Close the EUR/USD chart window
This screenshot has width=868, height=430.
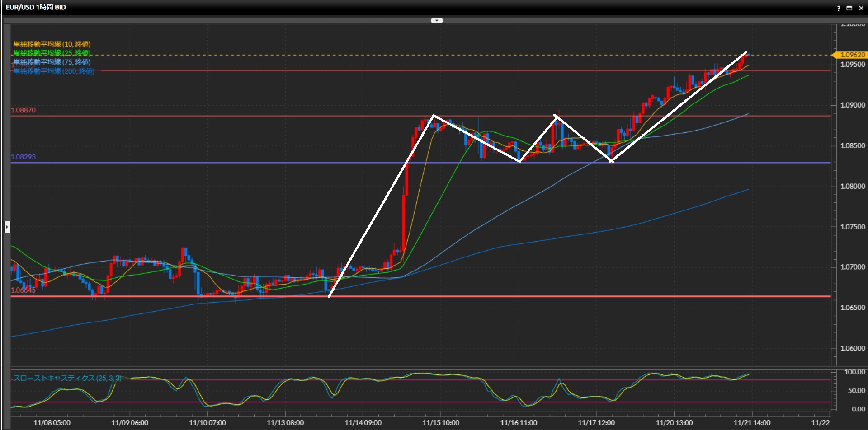coord(861,8)
